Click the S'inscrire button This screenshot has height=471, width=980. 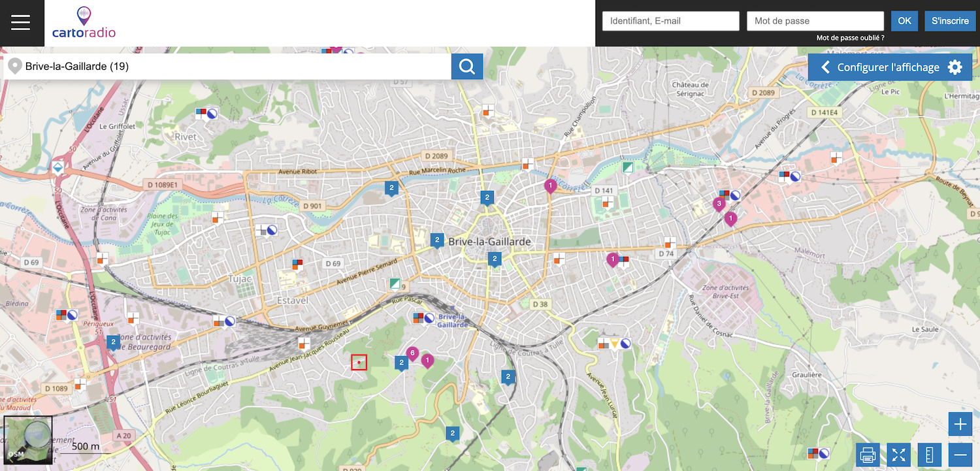pos(949,21)
